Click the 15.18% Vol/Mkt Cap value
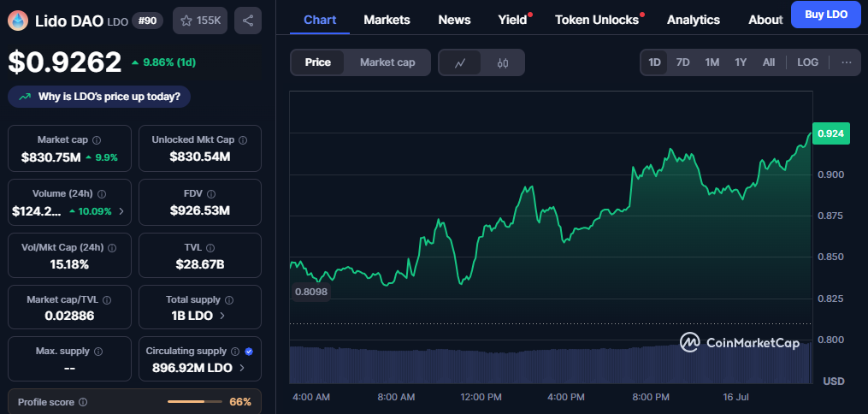This screenshot has height=414, width=868. point(70,264)
